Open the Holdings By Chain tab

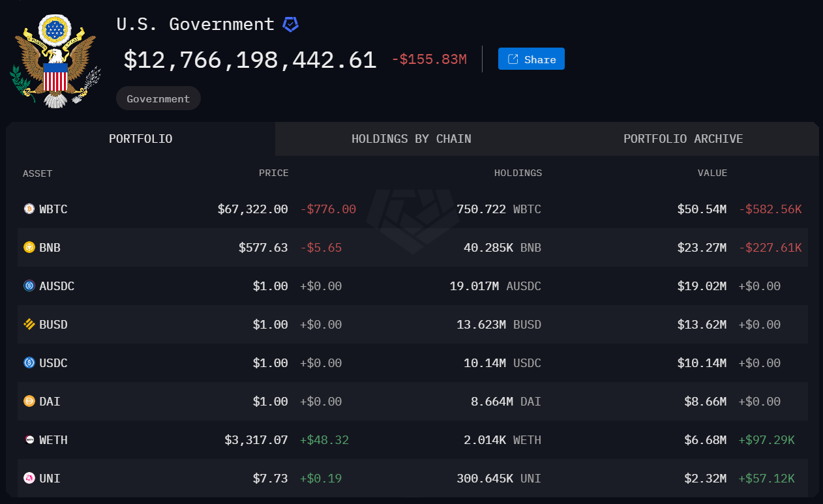pos(411,139)
